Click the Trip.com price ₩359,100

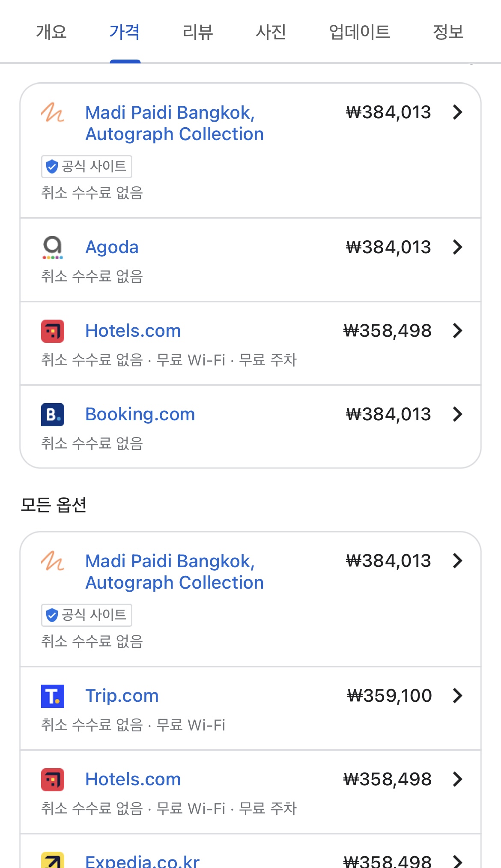pyautogui.click(x=389, y=696)
